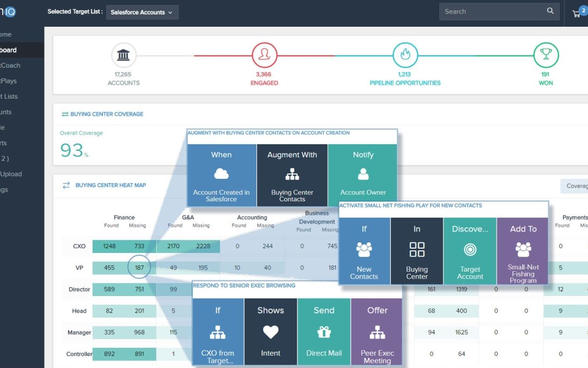
Task: Click the org chart icon above CXO from Target
Action: pos(217,333)
